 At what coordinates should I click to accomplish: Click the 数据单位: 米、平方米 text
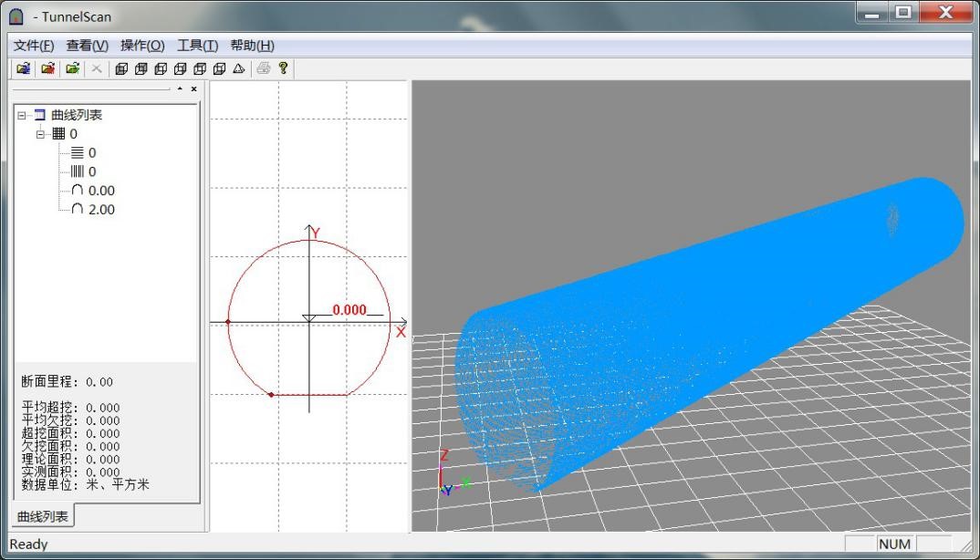coord(86,485)
